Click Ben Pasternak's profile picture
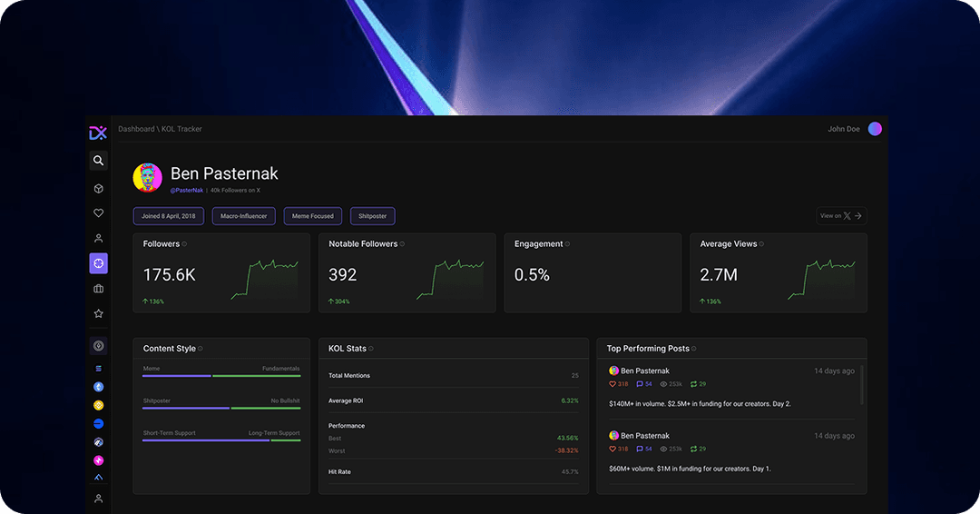This screenshot has width=980, height=514. [x=148, y=177]
